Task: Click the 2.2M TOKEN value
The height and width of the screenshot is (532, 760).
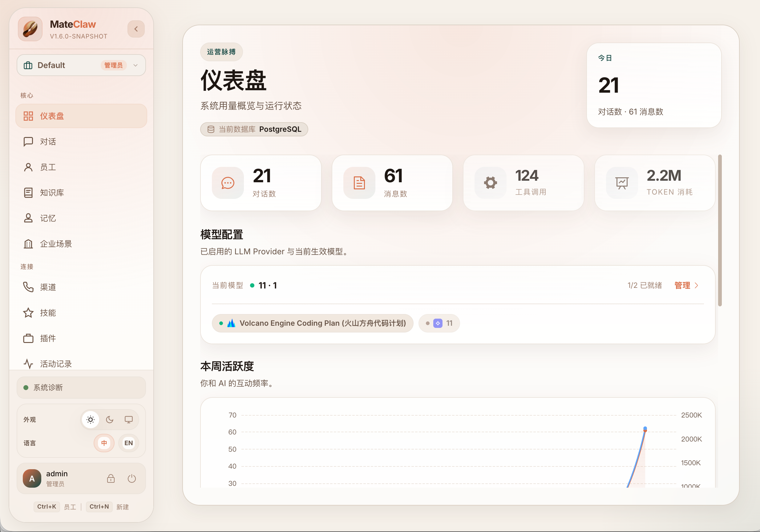Action: coord(664,176)
